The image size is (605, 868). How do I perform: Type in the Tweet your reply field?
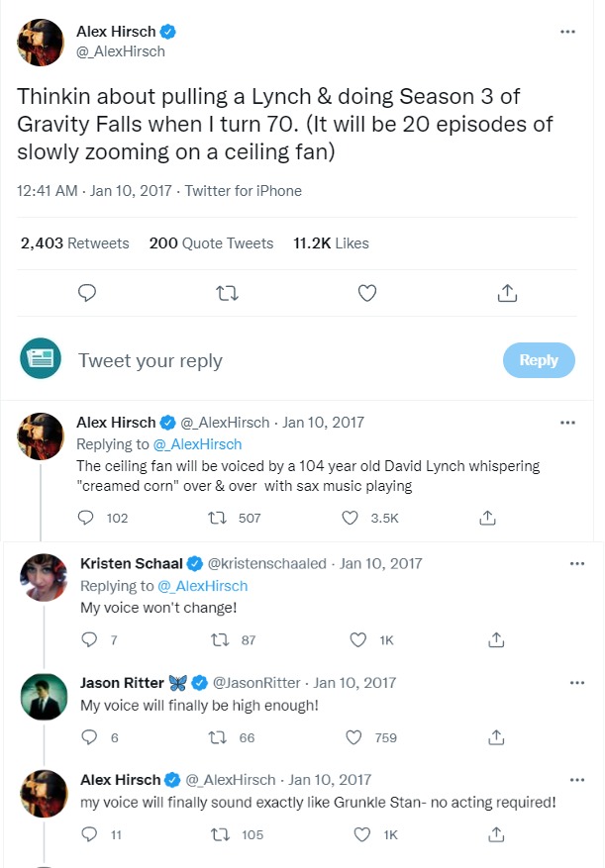tap(277, 360)
